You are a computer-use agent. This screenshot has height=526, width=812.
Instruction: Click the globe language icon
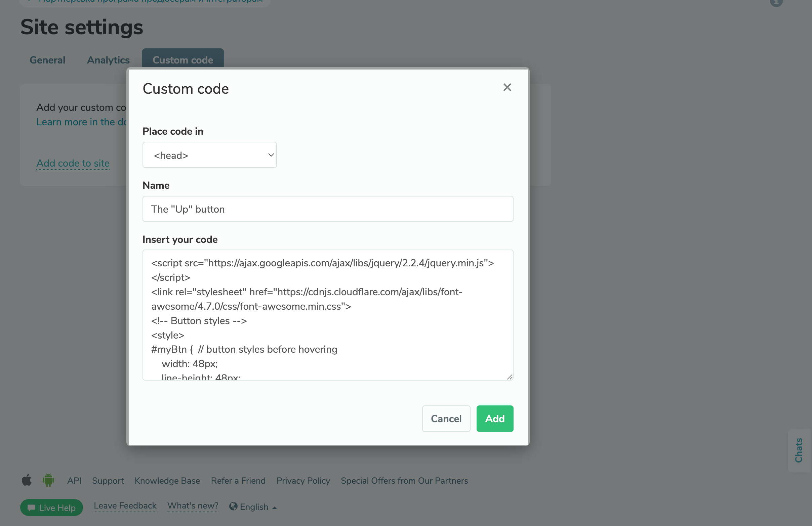(233, 507)
